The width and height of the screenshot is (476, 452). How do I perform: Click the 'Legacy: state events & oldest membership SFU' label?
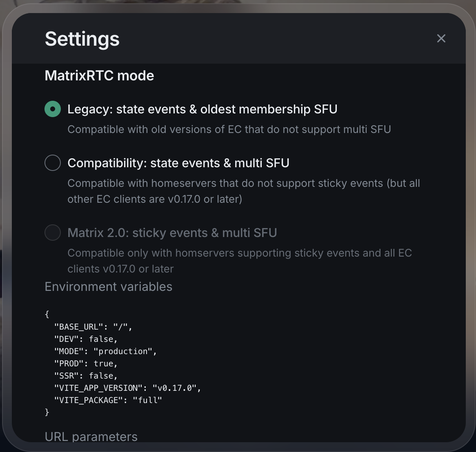(x=202, y=109)
